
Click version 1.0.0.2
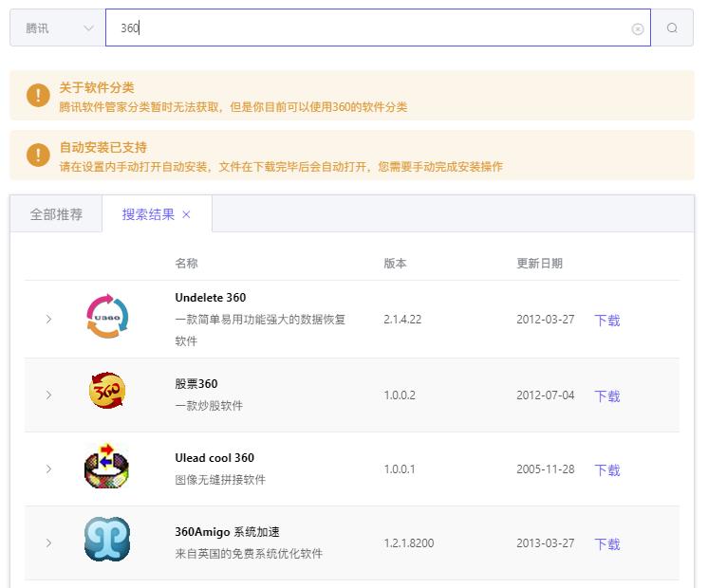pyautogui.click(x=400, y=395)
